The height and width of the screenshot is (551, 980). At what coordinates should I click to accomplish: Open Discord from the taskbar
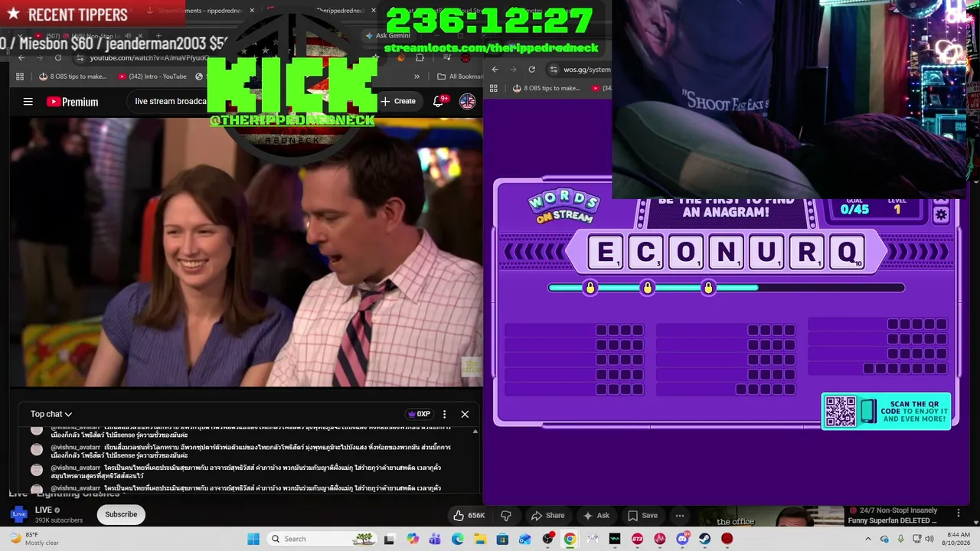point(682,539)
